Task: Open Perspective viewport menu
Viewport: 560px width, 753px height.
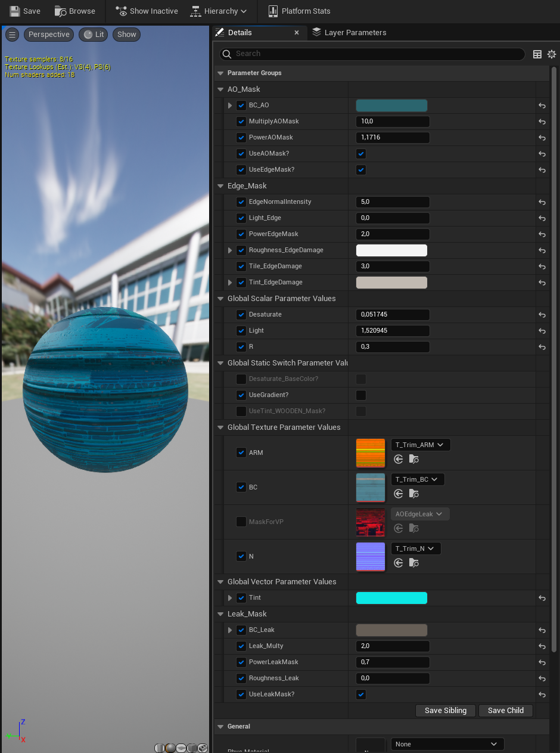Action: 49,35
